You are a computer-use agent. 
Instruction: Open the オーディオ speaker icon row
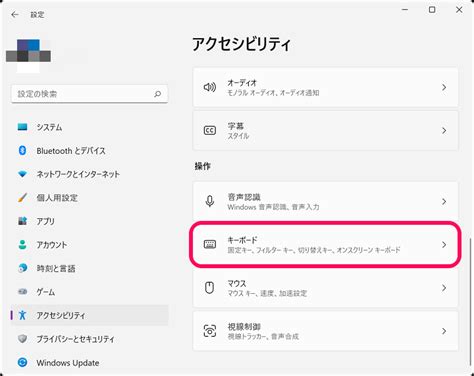pos(325,87)
